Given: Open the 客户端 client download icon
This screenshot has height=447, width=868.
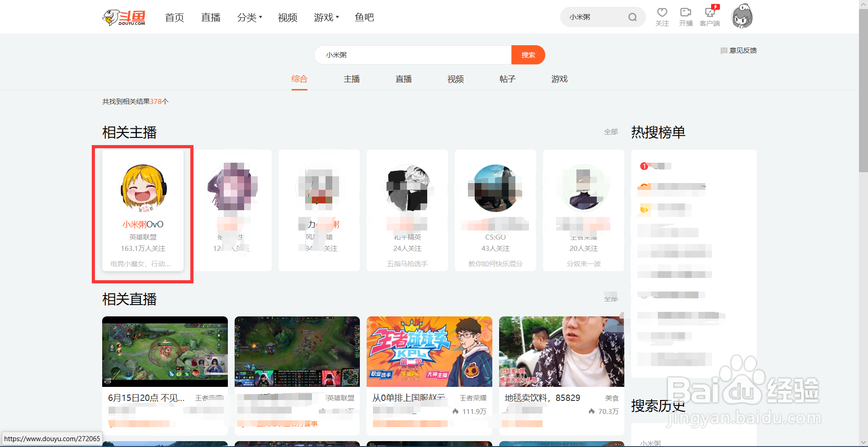Looking at the screenshot, I should [710, 13].
